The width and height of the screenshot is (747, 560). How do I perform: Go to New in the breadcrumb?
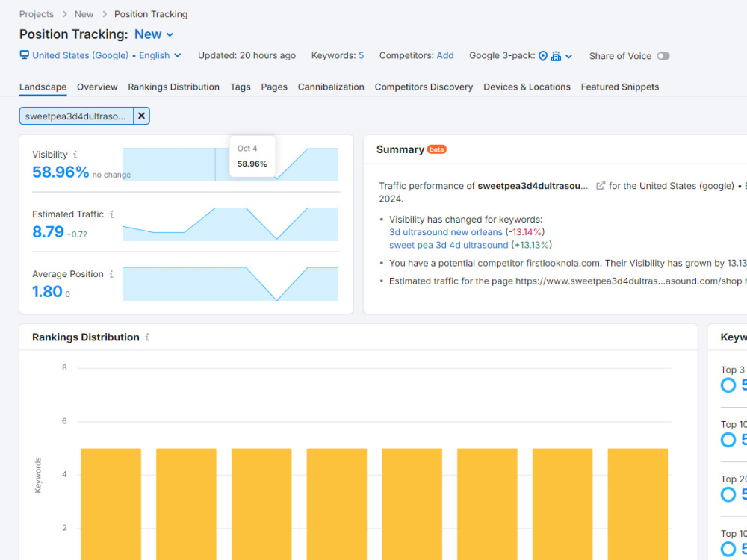[84, 14]
